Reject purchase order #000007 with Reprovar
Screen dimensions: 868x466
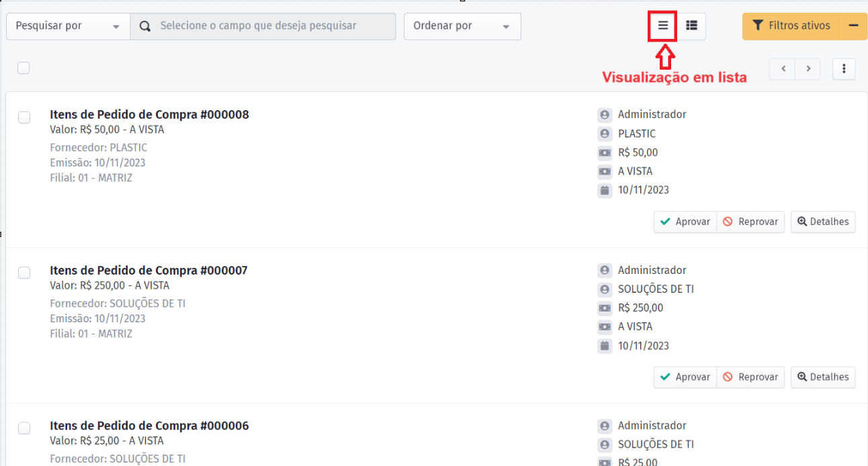(x=750, y=377)
